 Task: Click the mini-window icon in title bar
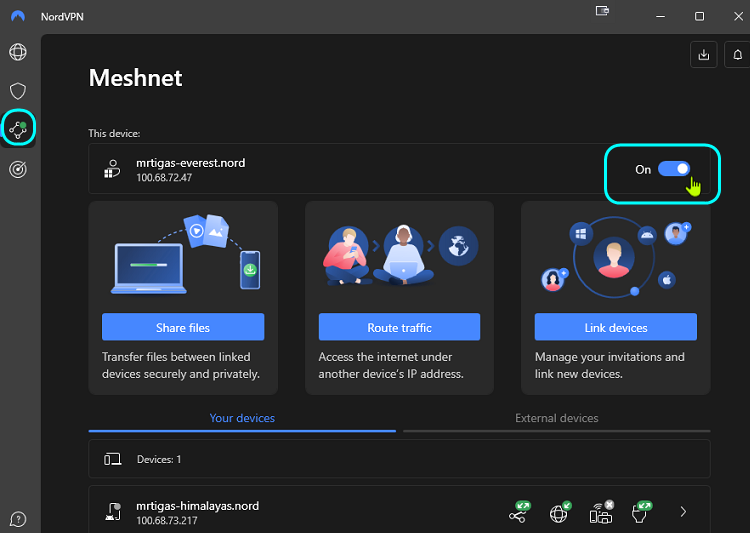pyautogui.click(x=602, y=11)
